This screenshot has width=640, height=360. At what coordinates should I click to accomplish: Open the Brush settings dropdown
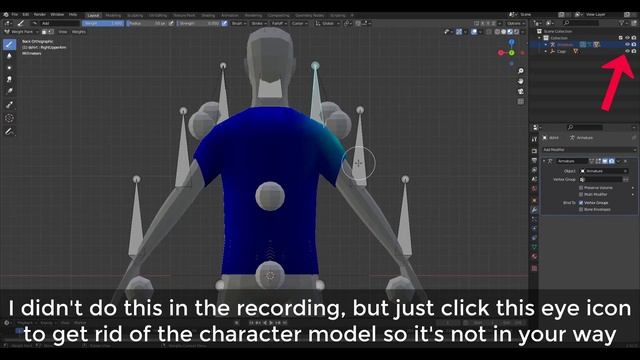point(238,23)
